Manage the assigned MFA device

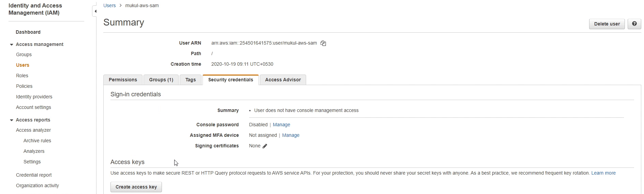click(x=290, y=135)
